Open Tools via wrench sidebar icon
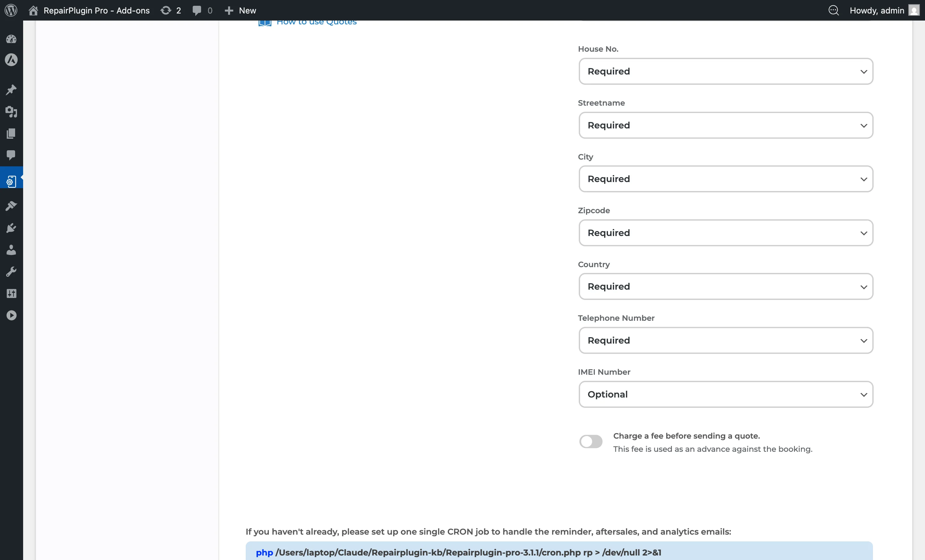 (11, 271)
